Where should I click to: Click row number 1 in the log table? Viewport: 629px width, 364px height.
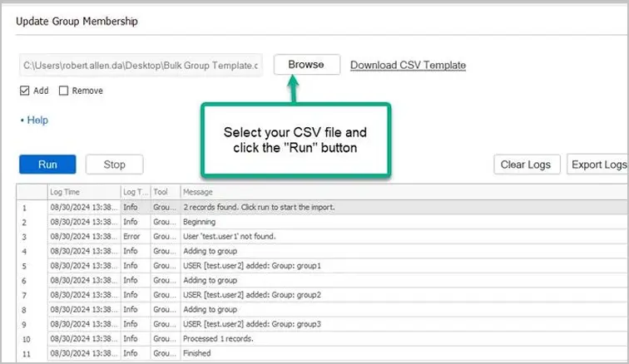(x=32, y=208)
